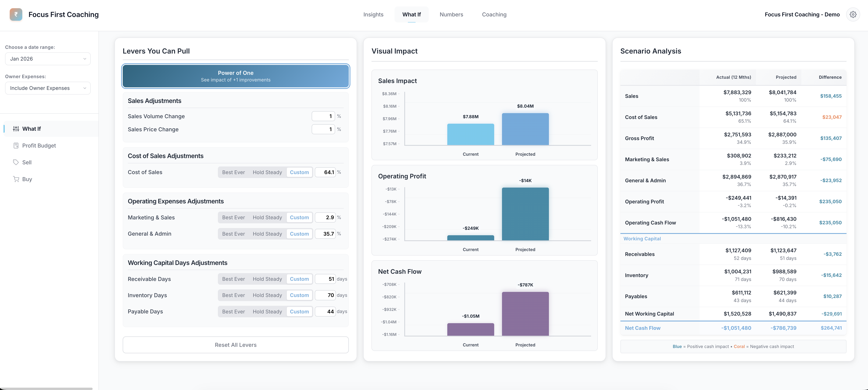Open the Numbers tab

pos(451,14)
